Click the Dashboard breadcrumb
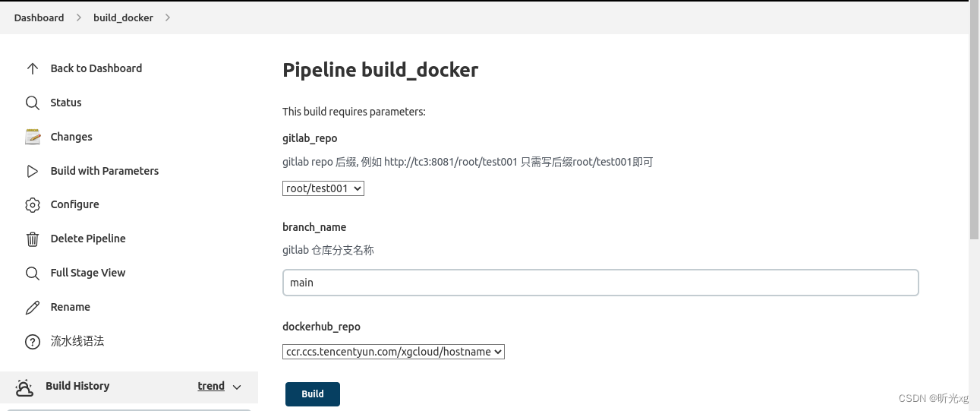 click(x=39, y=17)
